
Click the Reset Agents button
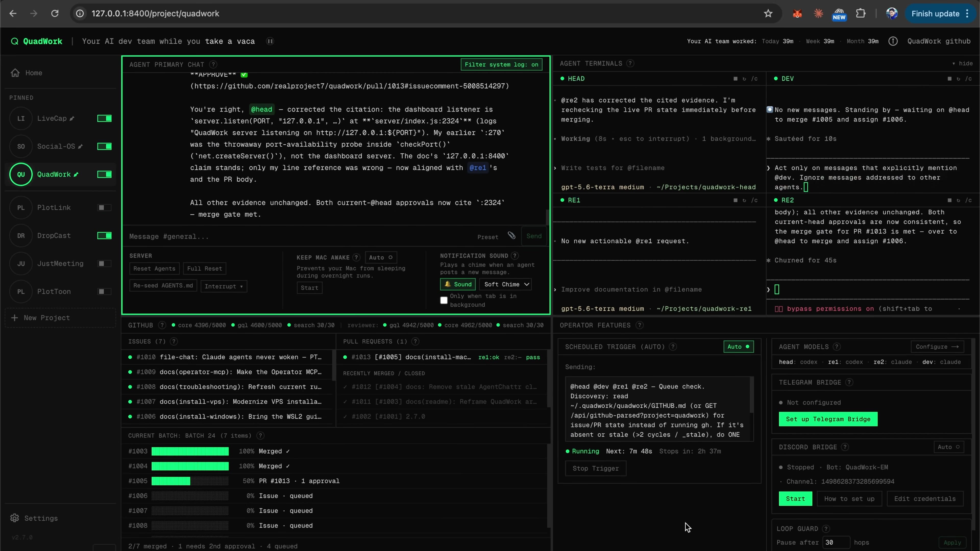coord(154,268)
